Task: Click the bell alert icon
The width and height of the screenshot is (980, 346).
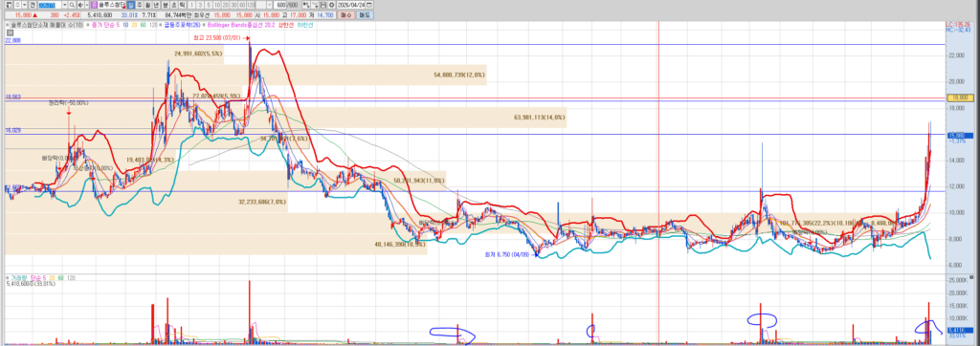Action: (x=17, y=5)
